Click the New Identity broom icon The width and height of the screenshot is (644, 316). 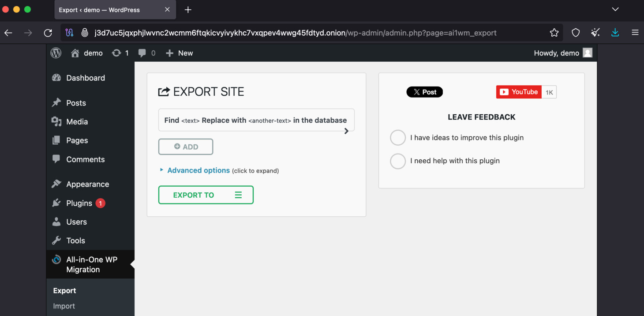[595, 33]
